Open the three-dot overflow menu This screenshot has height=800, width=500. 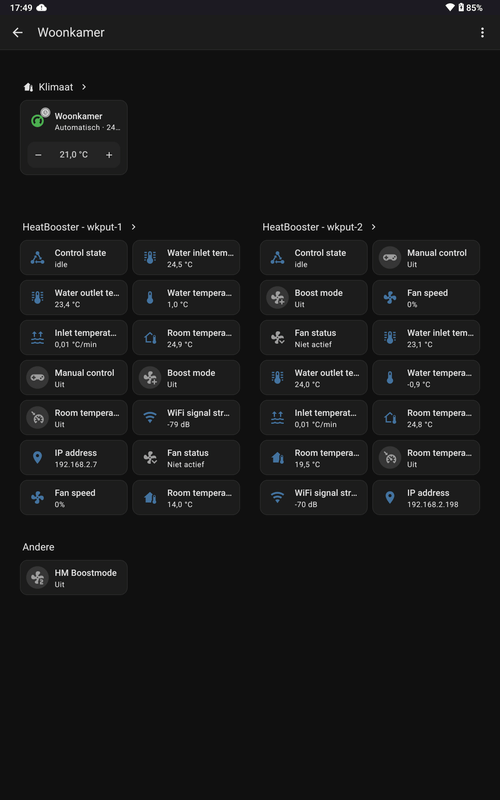[482, 33]
